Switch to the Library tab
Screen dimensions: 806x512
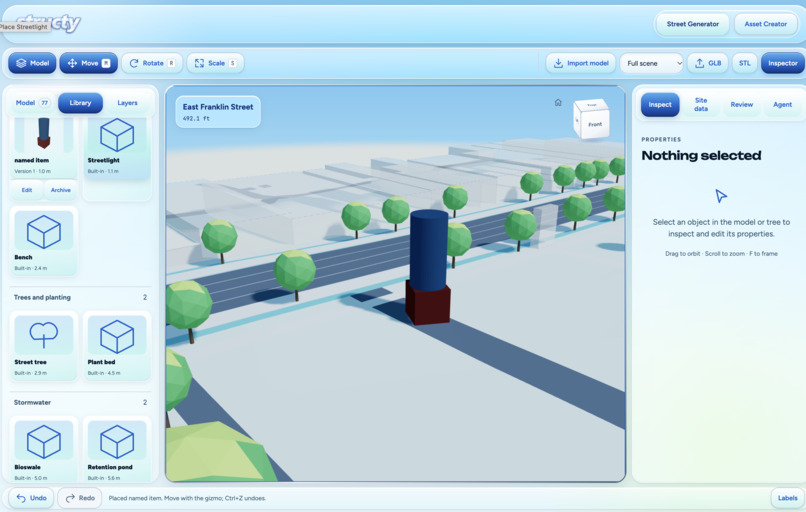80,103
